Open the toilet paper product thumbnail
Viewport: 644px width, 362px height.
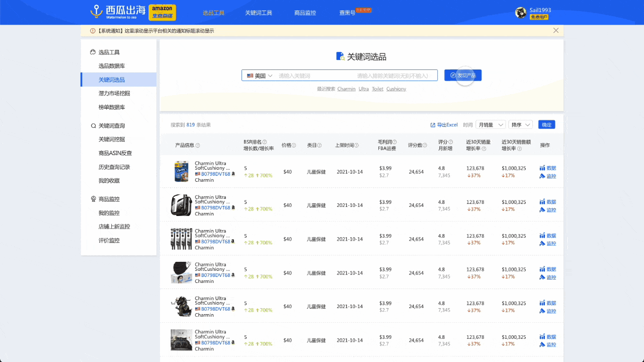coord(181,172)
